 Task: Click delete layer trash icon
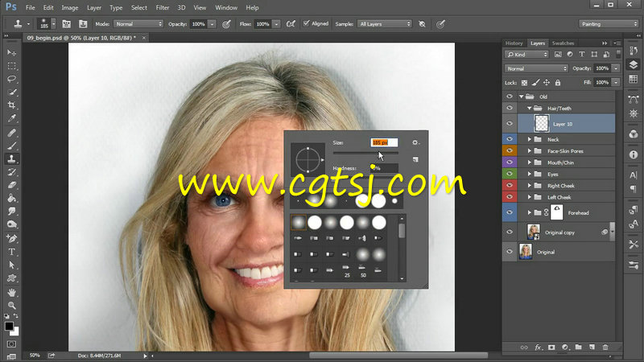pyautogui.click(x=605, y=348)
